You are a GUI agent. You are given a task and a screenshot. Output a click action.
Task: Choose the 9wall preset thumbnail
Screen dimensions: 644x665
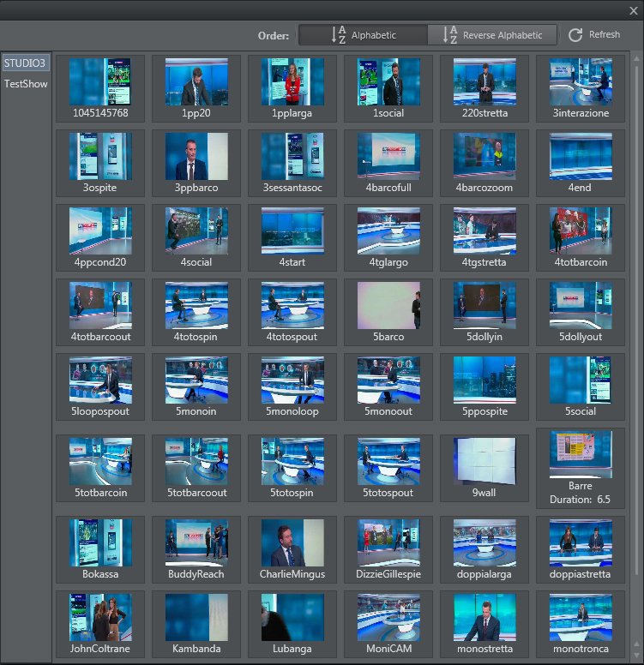[x=485, y=462]
